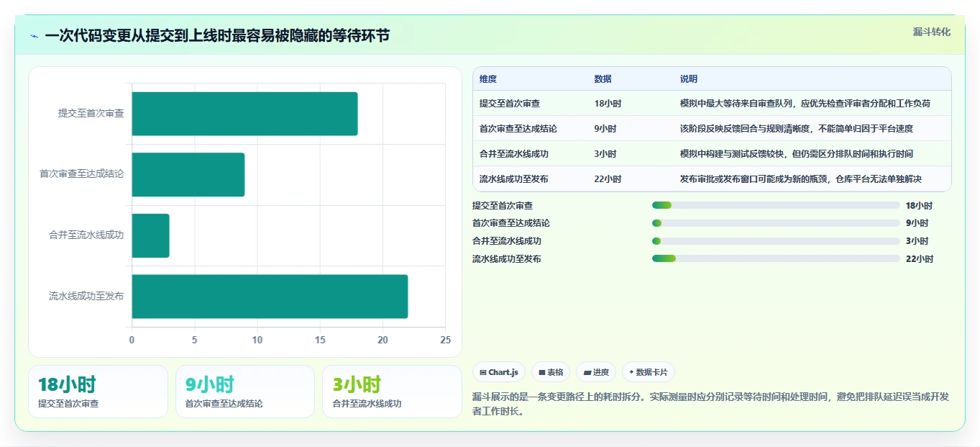Click the dashboard title text
Image resolution: width=980 pixels, height=447 pixels.
click(x=217, y=35)
